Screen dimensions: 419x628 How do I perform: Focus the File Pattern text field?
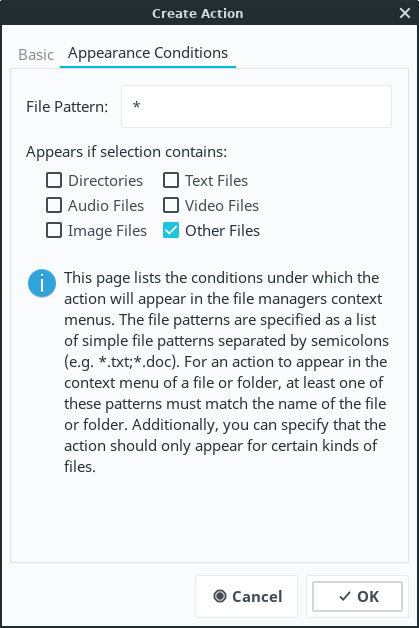(x=256, y=107)
